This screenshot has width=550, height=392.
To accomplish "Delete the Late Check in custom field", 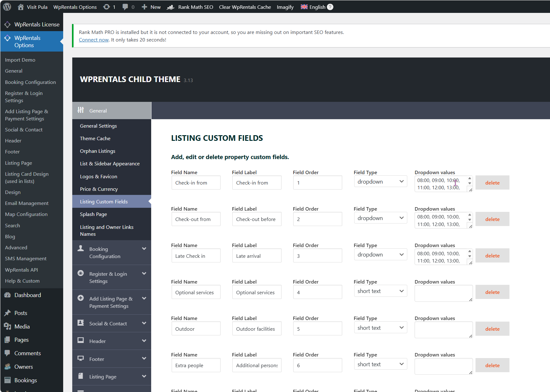I will coord(492,256).
